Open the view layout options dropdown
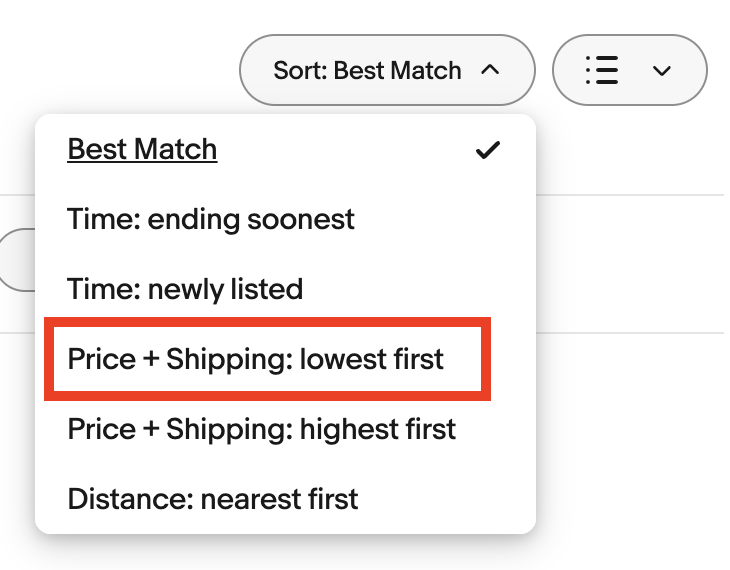The image size is (730, 570). 630,70
